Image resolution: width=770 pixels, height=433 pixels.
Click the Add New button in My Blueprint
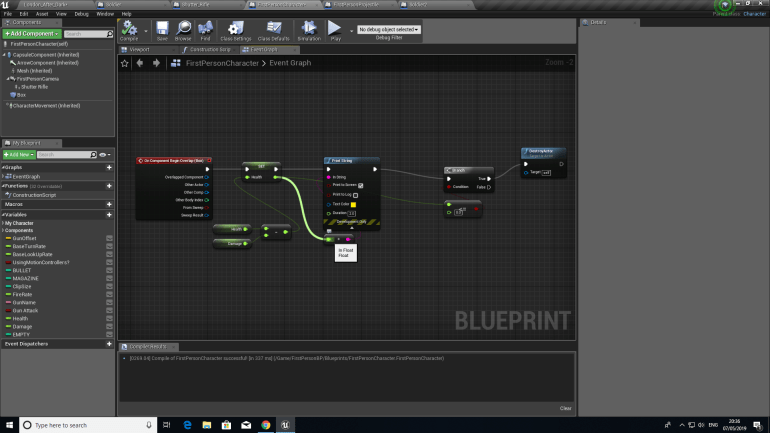[19, 155]
